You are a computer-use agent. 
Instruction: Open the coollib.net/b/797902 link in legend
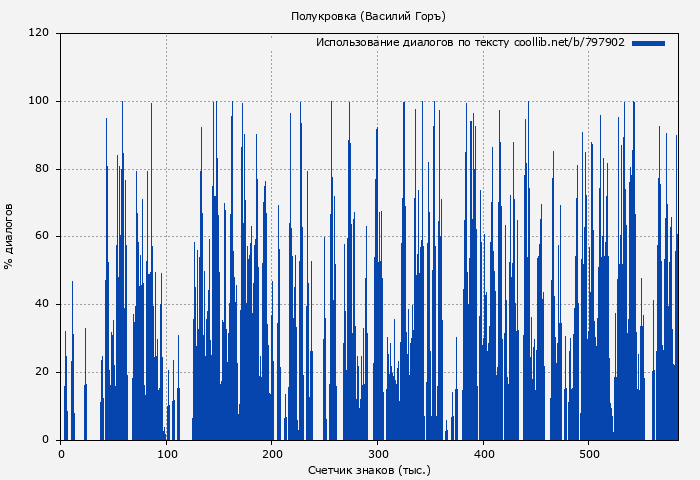(569, 43)
